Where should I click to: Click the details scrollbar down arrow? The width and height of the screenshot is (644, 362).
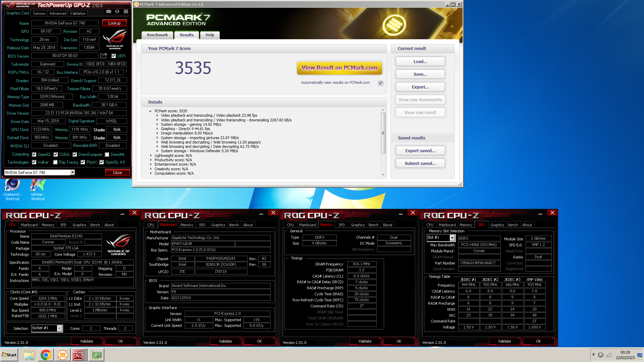coord(383,175)
